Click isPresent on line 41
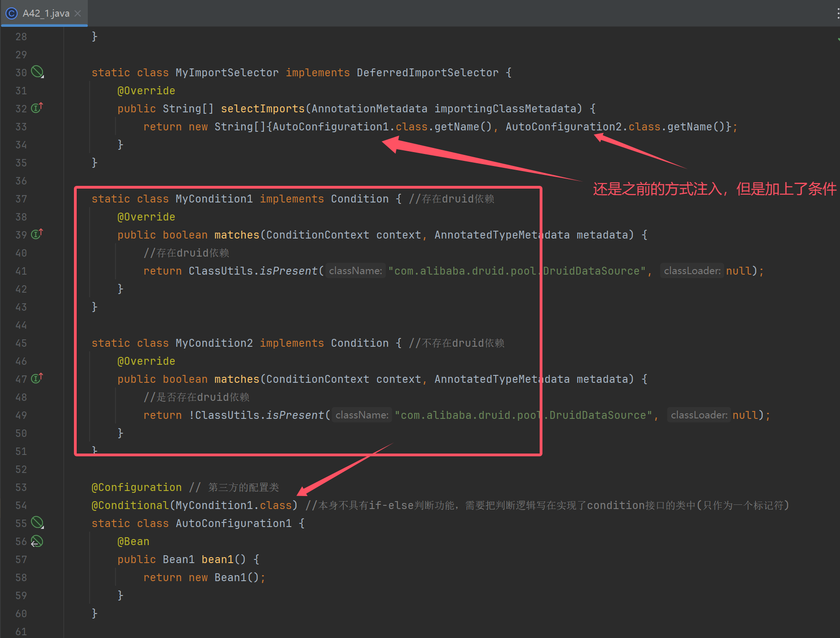 coord(288,271)
